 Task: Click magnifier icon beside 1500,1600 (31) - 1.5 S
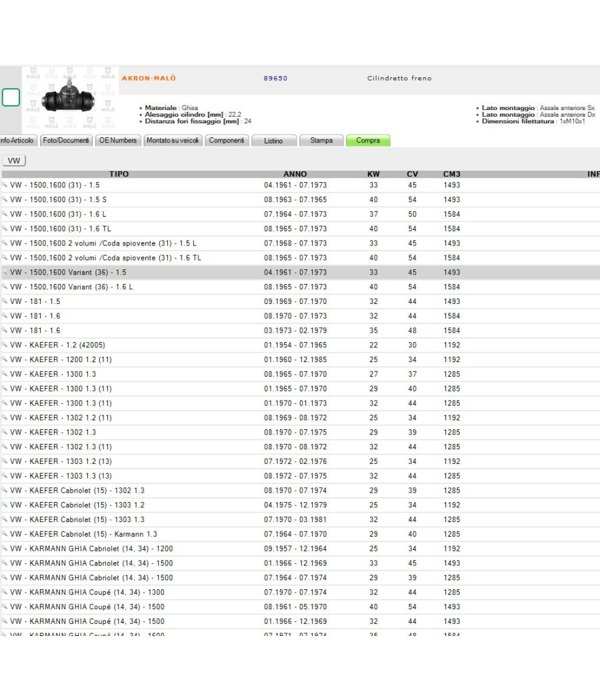pos(5,199)
